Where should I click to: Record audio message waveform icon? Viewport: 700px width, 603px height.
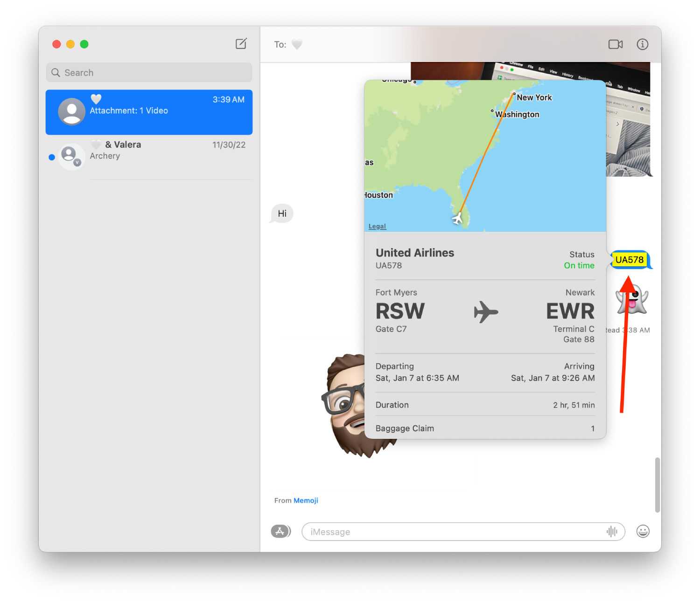tap(612, 532)
